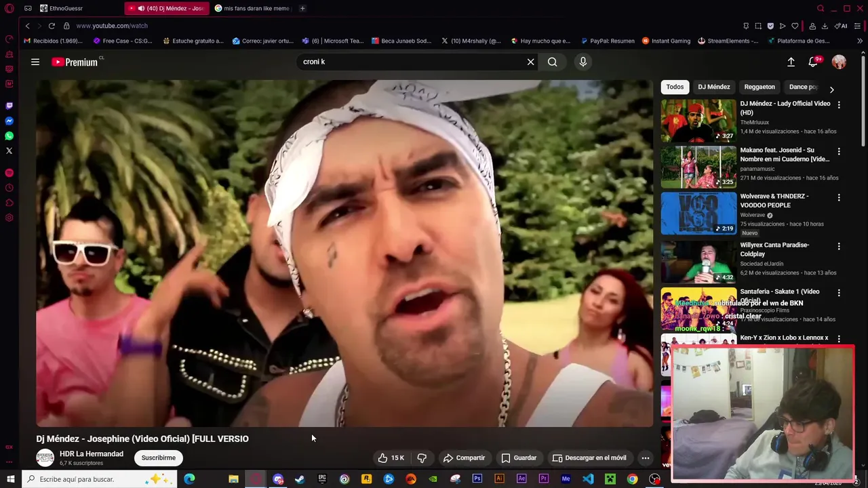Open Google Chrome from the taskbar
This screenshot has width=868, height=488.
[632, 479]
